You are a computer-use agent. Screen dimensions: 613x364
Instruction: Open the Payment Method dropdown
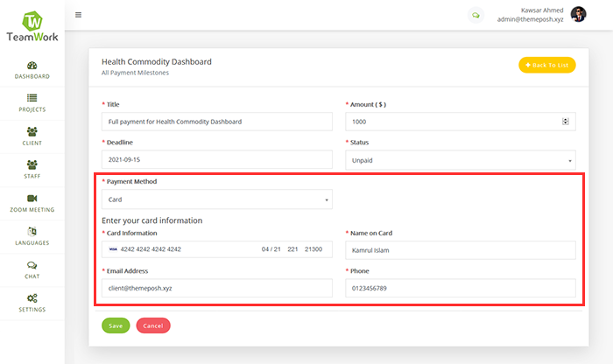pyautogui.click(x=217, y=199)
